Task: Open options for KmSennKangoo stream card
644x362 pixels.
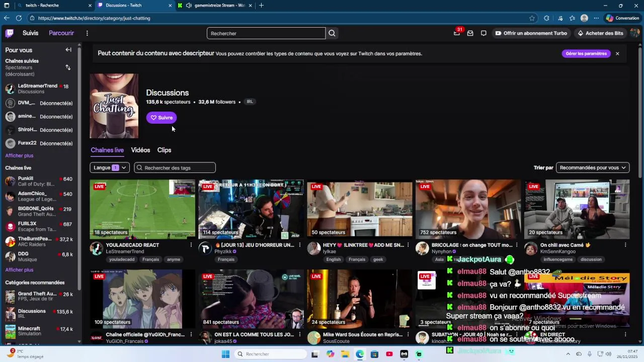Action: [x=625, y=245]
